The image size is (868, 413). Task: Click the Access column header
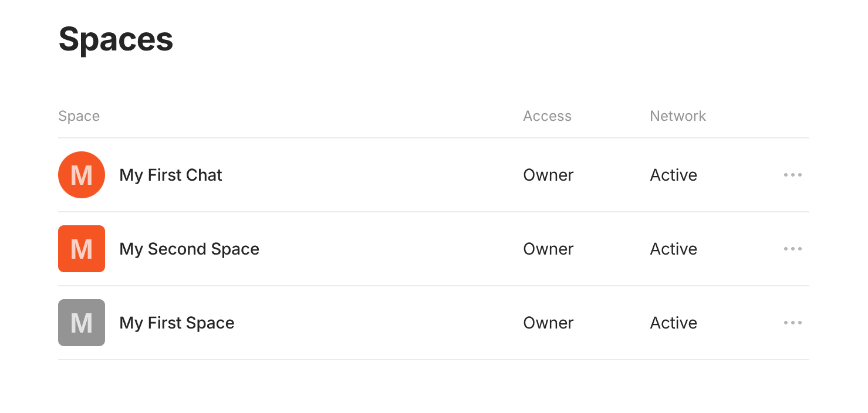(x=547, y=116)
